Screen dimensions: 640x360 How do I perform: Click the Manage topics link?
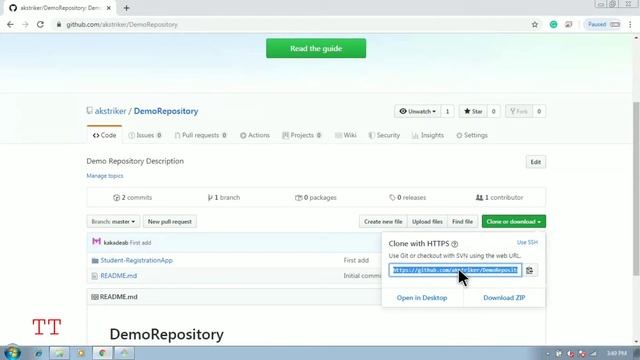pyautogui.click(x=104, y=176)
